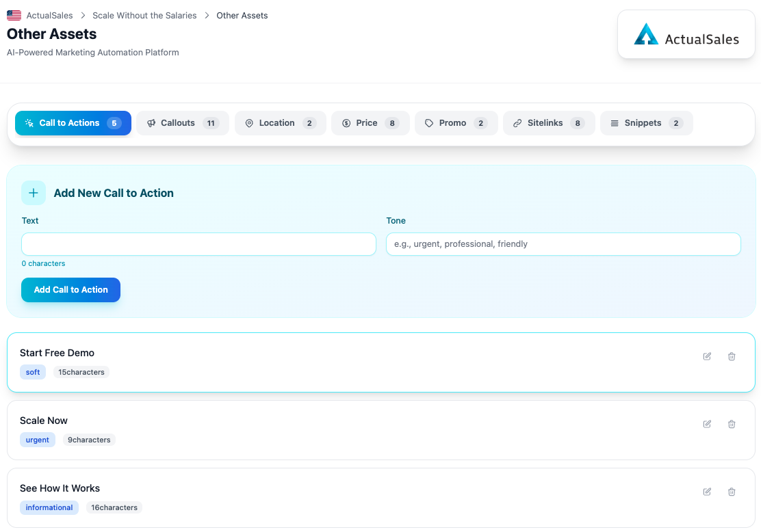The width and height of the screenshot is (761, 532).
Task: Click the US flag icon in the breadcrumb
Action: click(x=14, y=15)
